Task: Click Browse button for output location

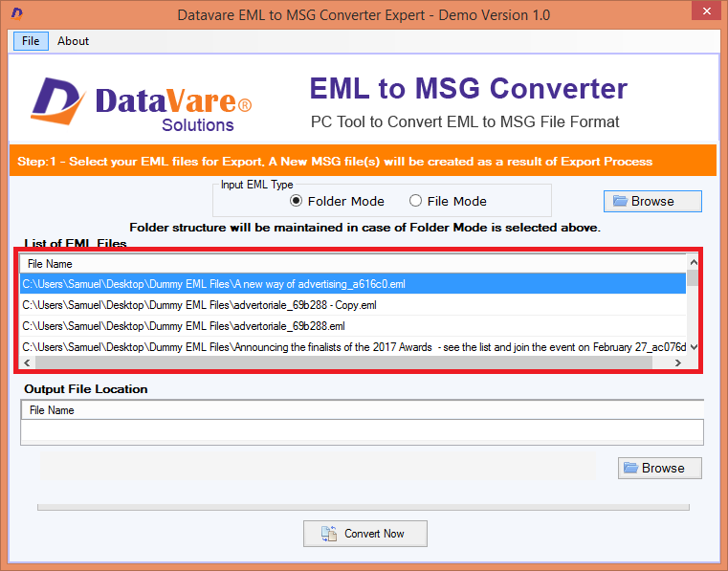Action: 659,468
